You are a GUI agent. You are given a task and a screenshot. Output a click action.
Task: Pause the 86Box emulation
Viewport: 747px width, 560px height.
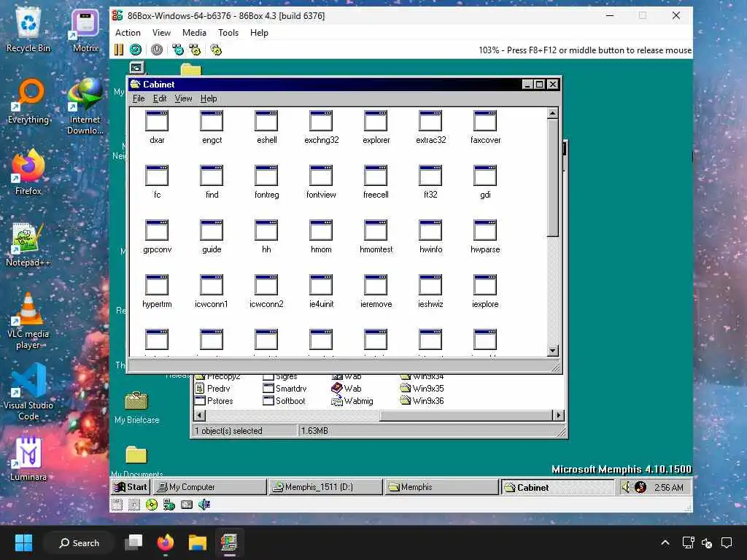click(119, 50)
